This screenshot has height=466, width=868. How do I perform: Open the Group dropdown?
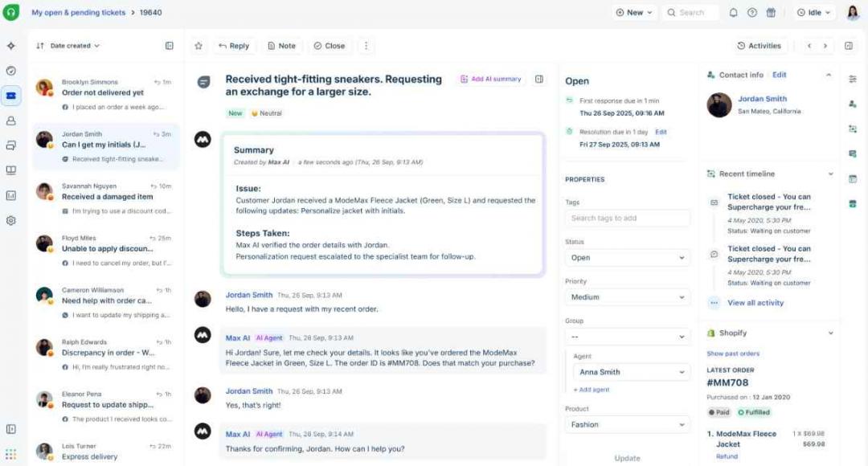click(x=627, y=337)
